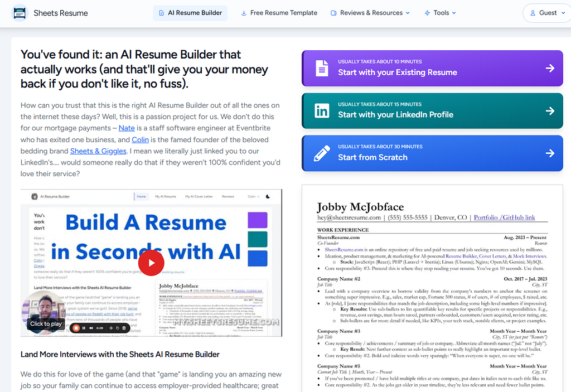Open Colin's LinkedIn link

tap(140, 140)
